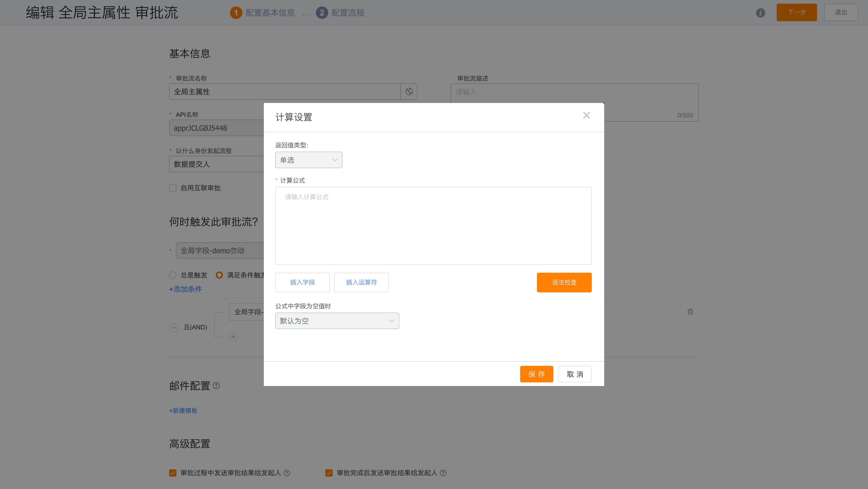Delete condition with trash icon

click(690, 312)
